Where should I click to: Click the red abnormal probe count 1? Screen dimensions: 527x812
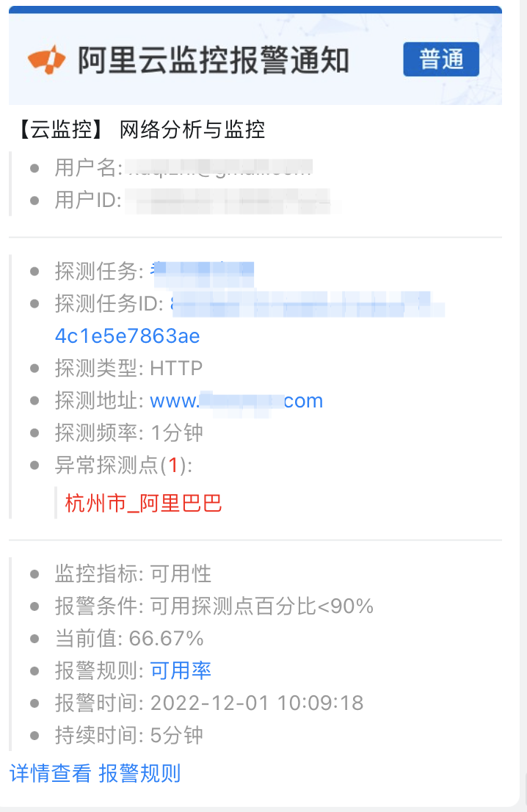[173, 465]
